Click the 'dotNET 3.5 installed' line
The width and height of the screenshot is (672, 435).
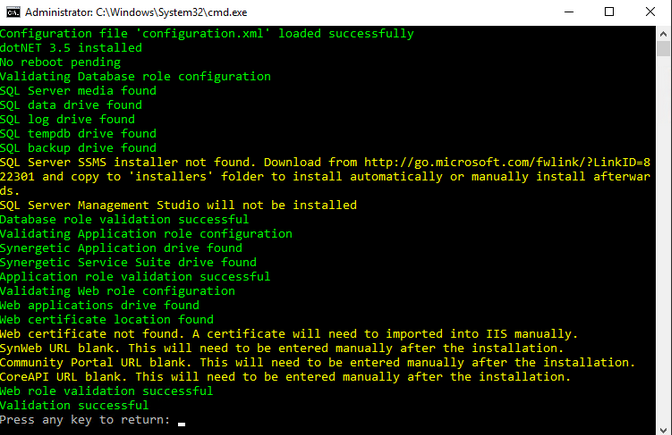click(71, 48)
